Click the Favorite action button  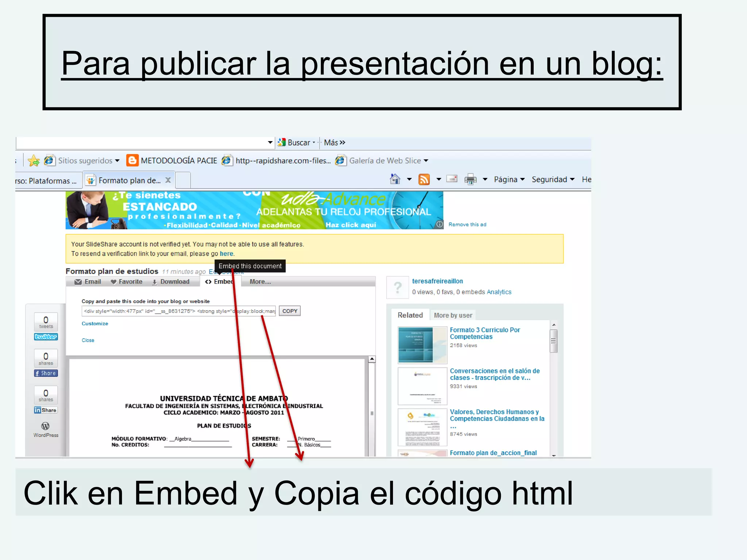tap(127, 281)
